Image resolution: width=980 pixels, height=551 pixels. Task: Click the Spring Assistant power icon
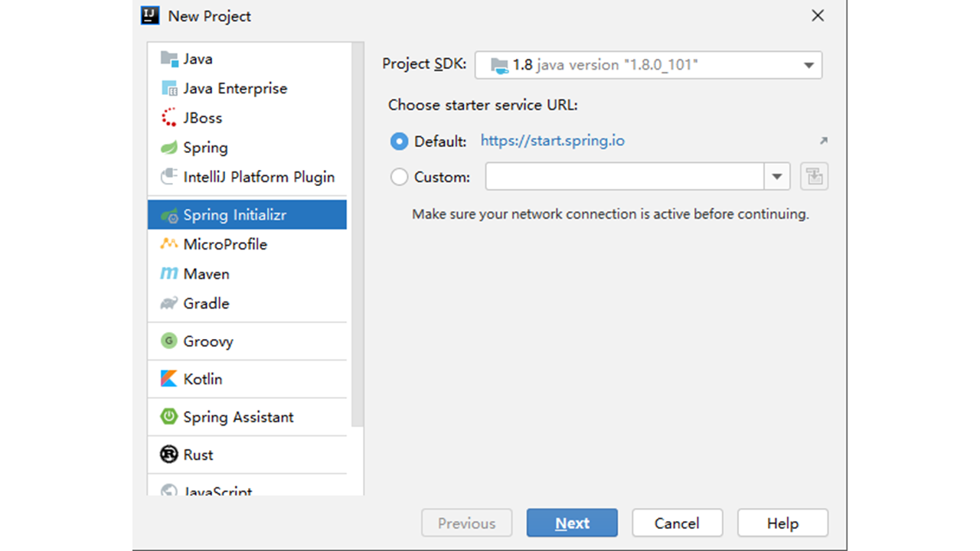(169, 417)
